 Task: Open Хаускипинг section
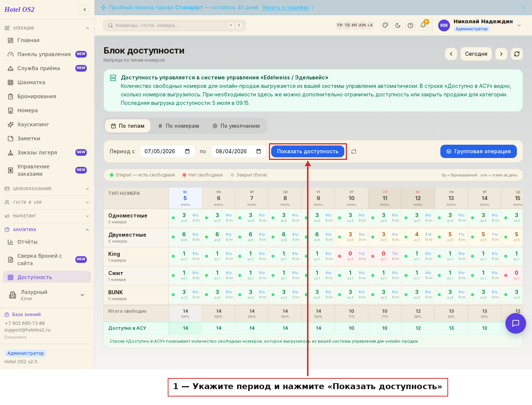[x=47, y=124]
